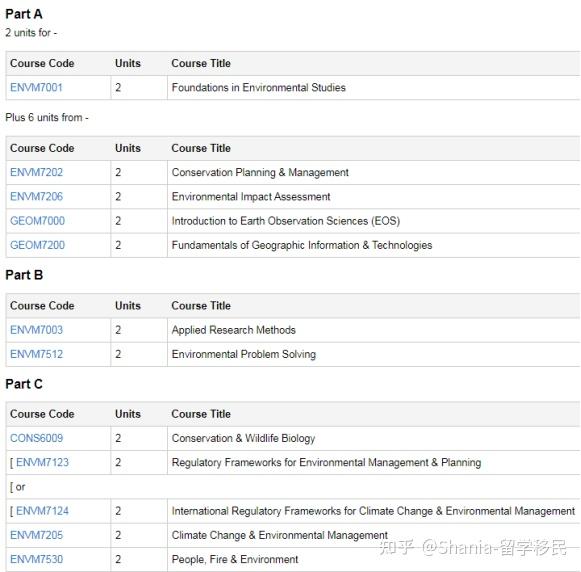Click Units header in Part B table

pos(127,306)
